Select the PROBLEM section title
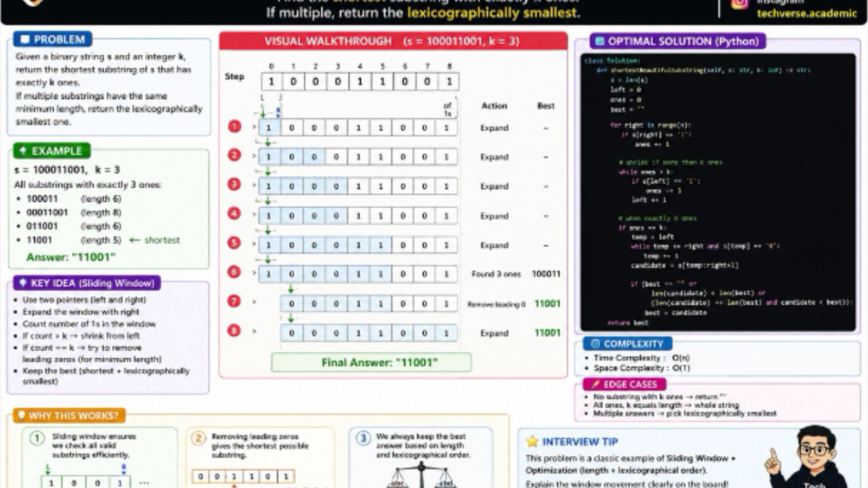The width and height of the screenshot is (868, 488). coord(59,40)
